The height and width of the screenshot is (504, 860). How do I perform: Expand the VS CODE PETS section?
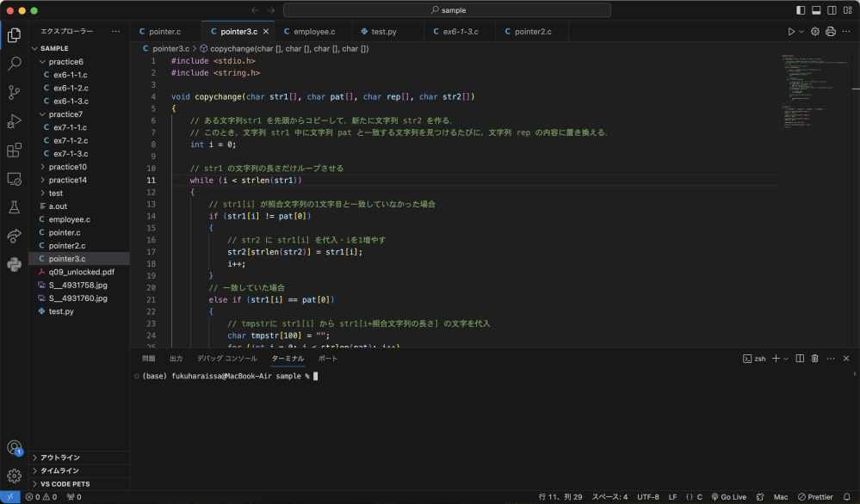79,483
